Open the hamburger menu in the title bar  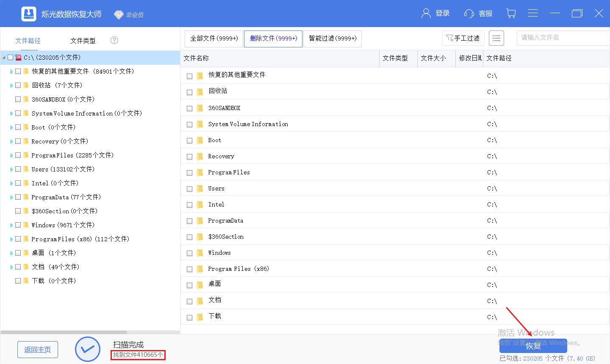[x=533, y=13]
